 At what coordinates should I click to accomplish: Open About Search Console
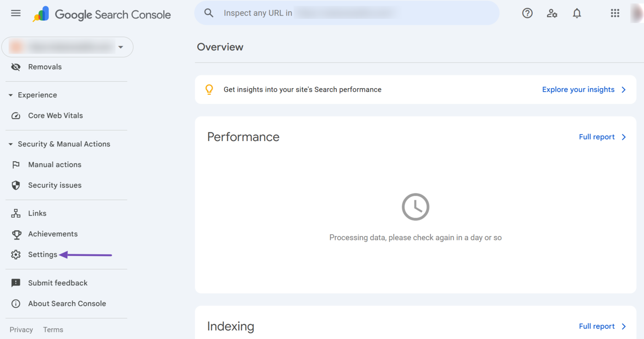pyautogui.click(x=16, y=304)
